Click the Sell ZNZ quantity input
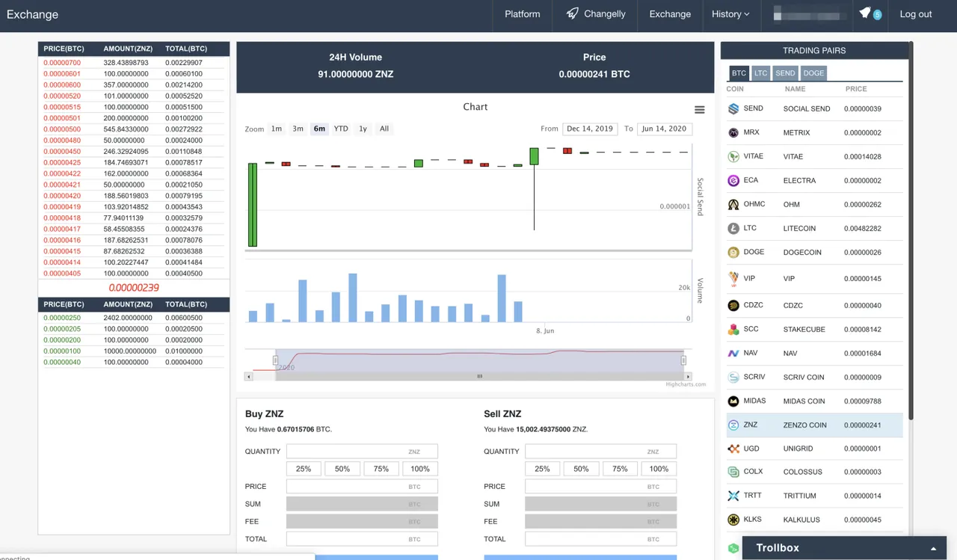Screen dimensions: 957x560 click(601, 452)
